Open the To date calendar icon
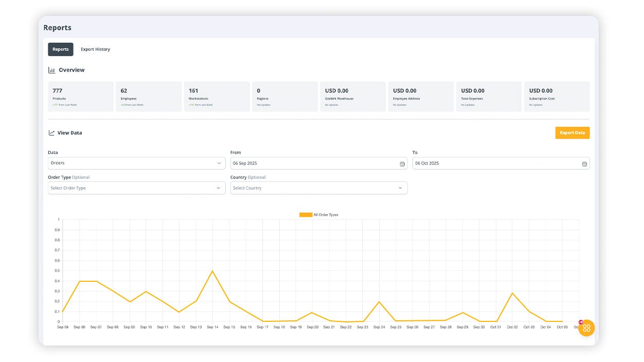 584,164
